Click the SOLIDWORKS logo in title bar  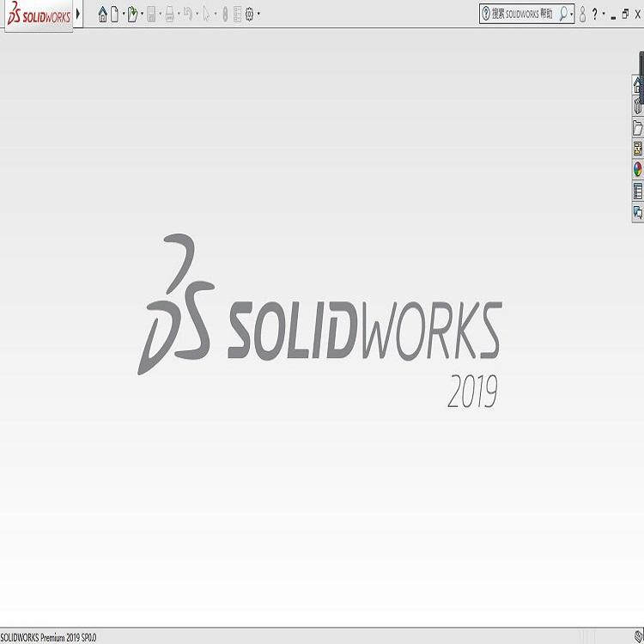[39, 15]
